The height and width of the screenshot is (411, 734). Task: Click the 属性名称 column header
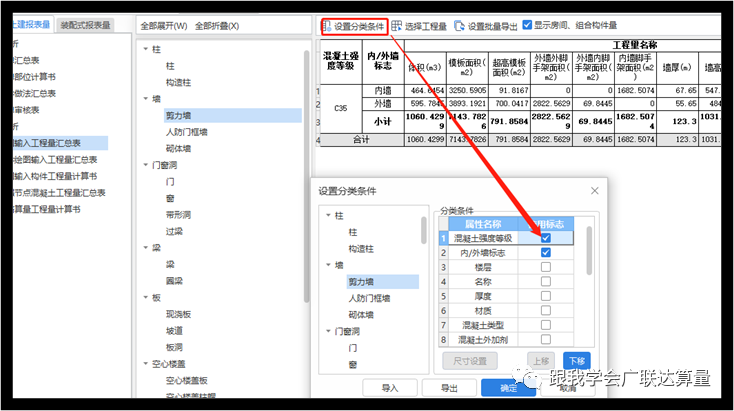click(483, 224)
